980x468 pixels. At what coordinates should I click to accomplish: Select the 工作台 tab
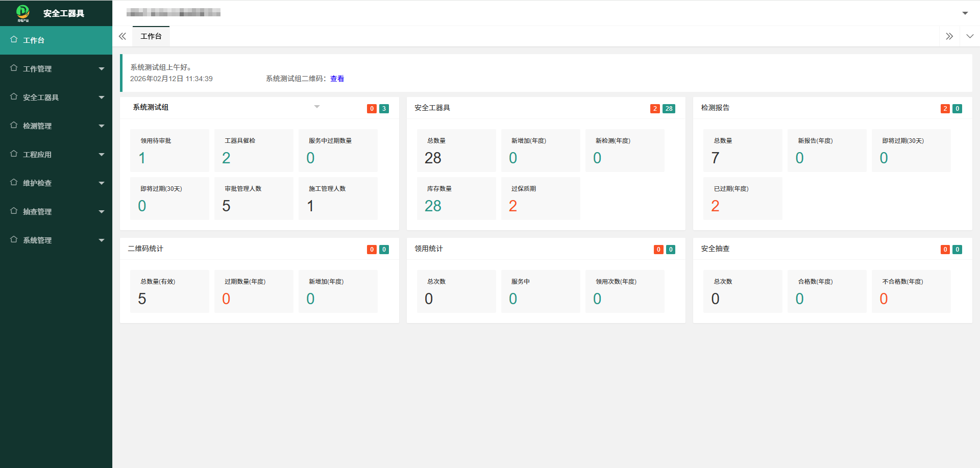(x=151, y=36)
